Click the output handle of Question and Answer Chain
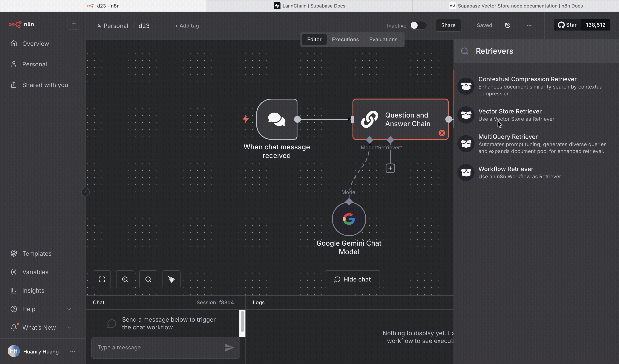This screenshot has height=364, width=619. (449, 119)
